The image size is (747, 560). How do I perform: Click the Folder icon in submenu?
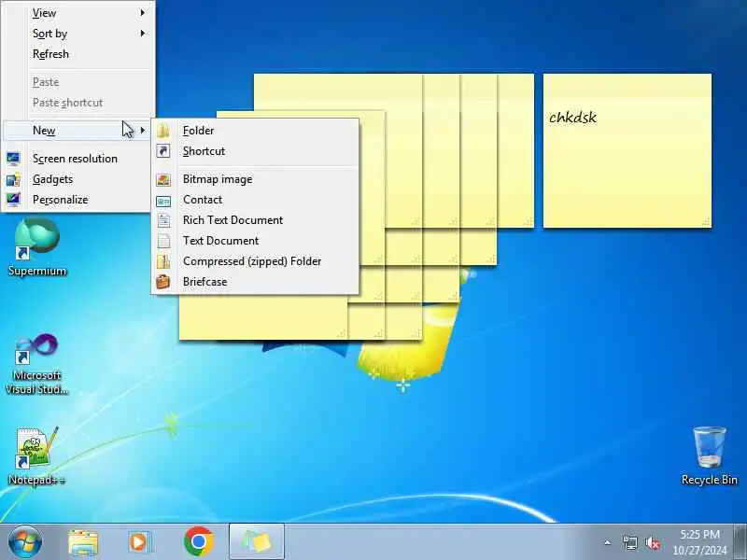point(163,131)
